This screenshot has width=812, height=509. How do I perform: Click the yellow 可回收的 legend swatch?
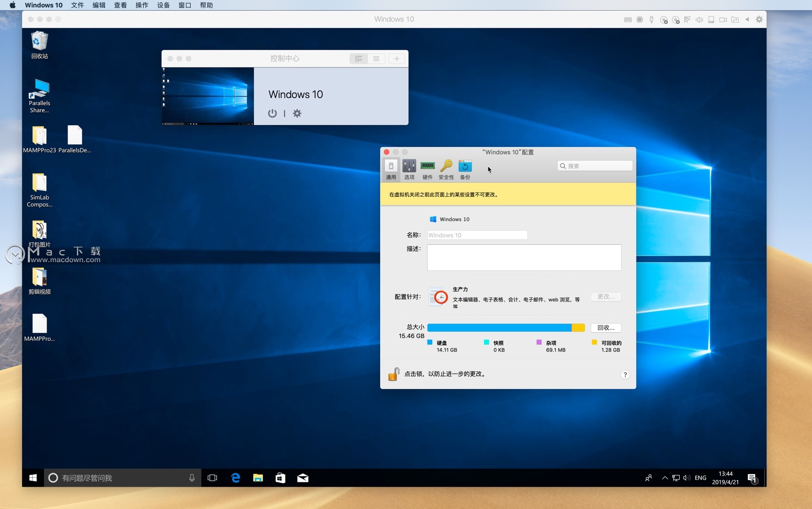pos(594,342)
